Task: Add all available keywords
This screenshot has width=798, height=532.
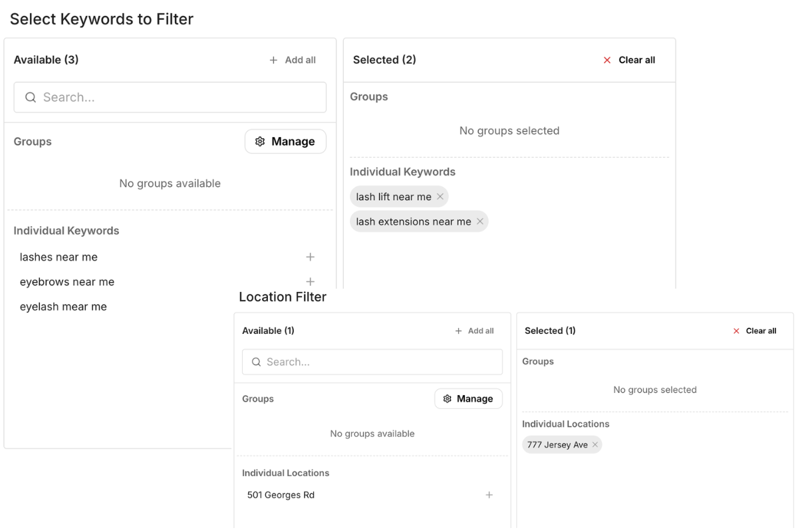Action: coord(293,60)
